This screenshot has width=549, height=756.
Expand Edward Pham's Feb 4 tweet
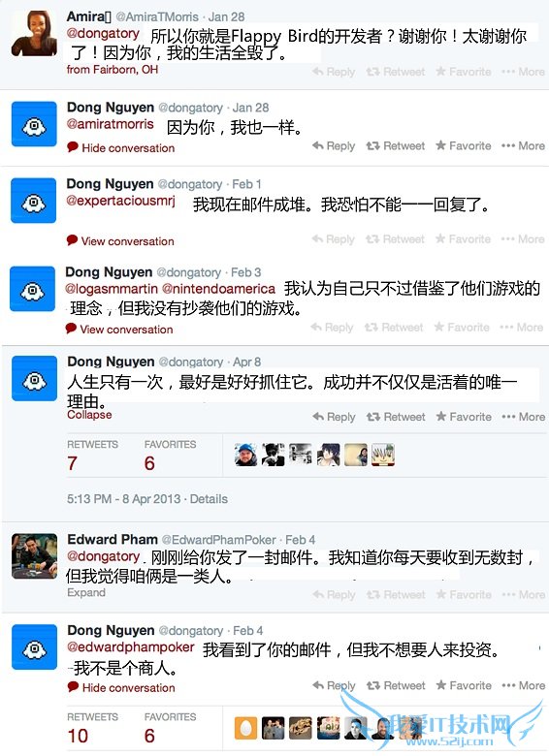pos(86,592)
